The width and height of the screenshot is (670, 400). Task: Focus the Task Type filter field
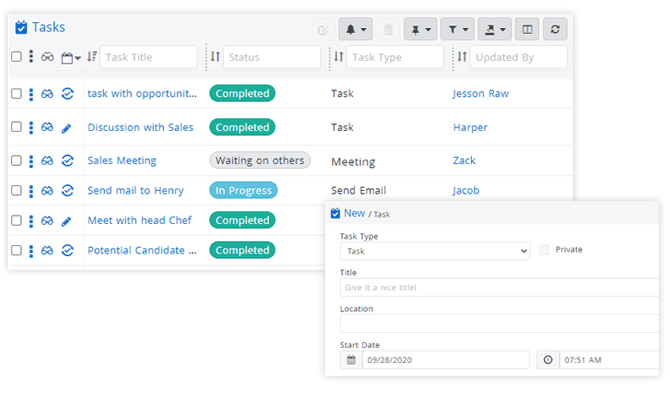tap(395, 57)
